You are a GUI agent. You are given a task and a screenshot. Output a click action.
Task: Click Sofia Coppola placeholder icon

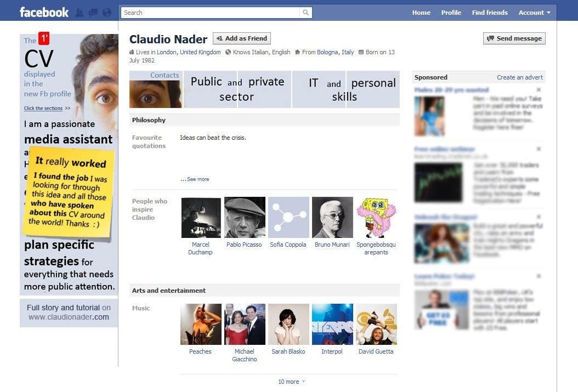[288, 217]
